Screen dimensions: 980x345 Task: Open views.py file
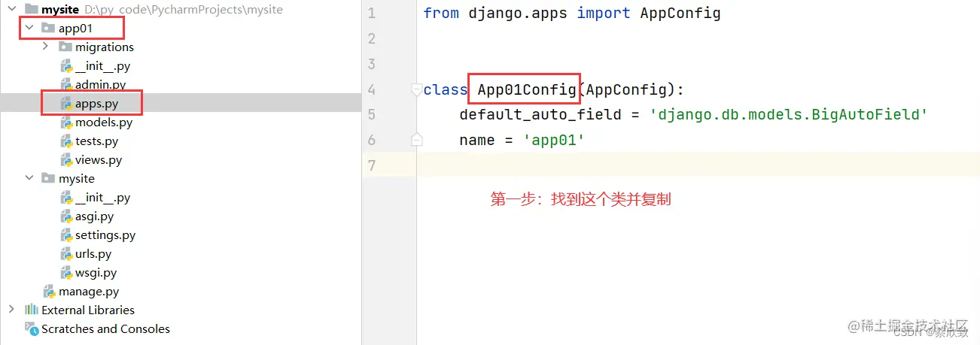tap(99, 160)
